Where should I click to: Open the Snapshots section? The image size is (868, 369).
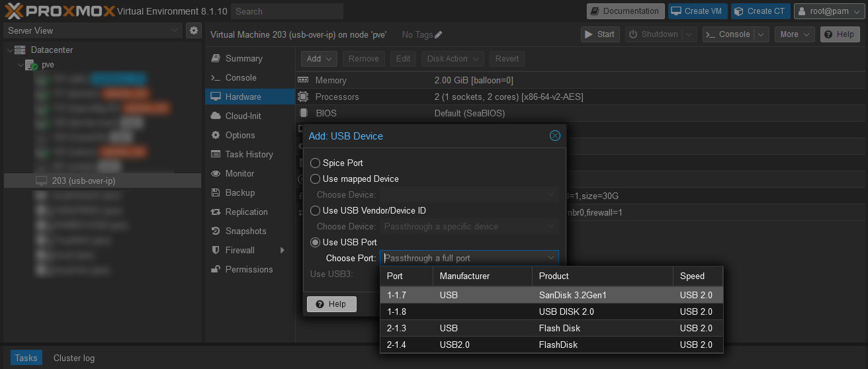click(x=245, y=231)
